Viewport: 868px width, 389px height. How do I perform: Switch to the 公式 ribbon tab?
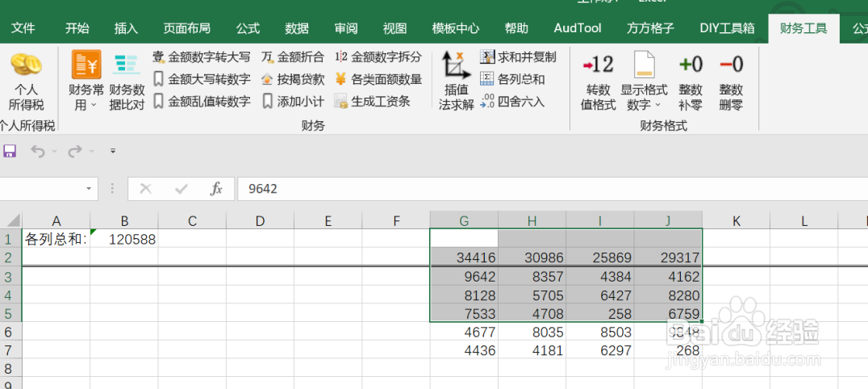[248, 28]
